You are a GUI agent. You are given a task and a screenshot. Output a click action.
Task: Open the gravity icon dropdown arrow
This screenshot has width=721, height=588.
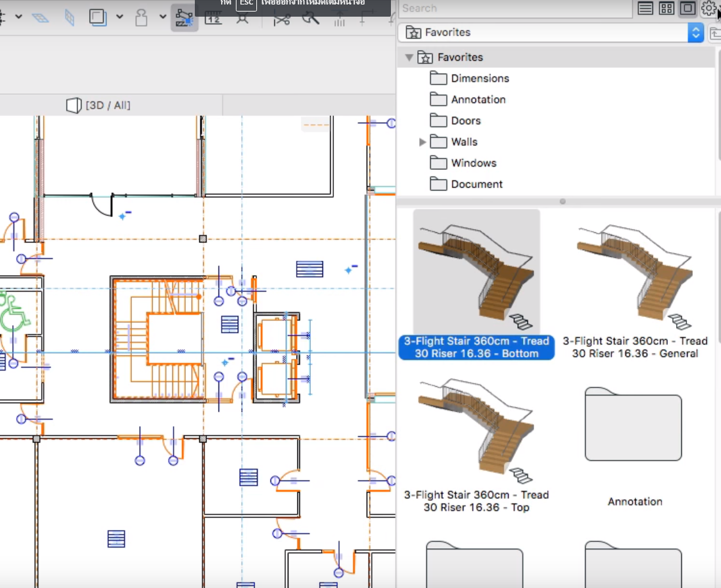162,17
